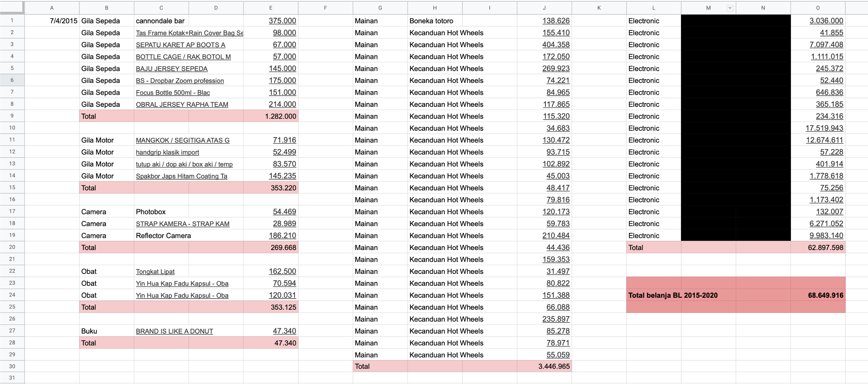Image resolution: width=868 pixels, height=384 pixels.
Task: Select the Mainan total 3.446.965 cell
Action: click(553, 366)
